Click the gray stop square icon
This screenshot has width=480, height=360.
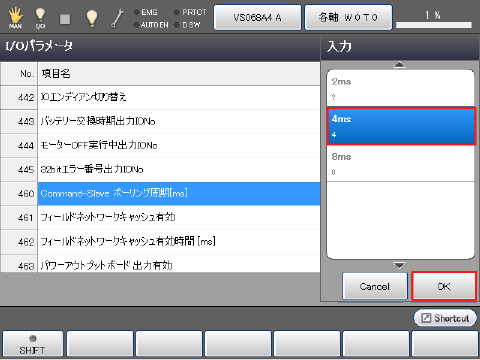click(65, 19)
